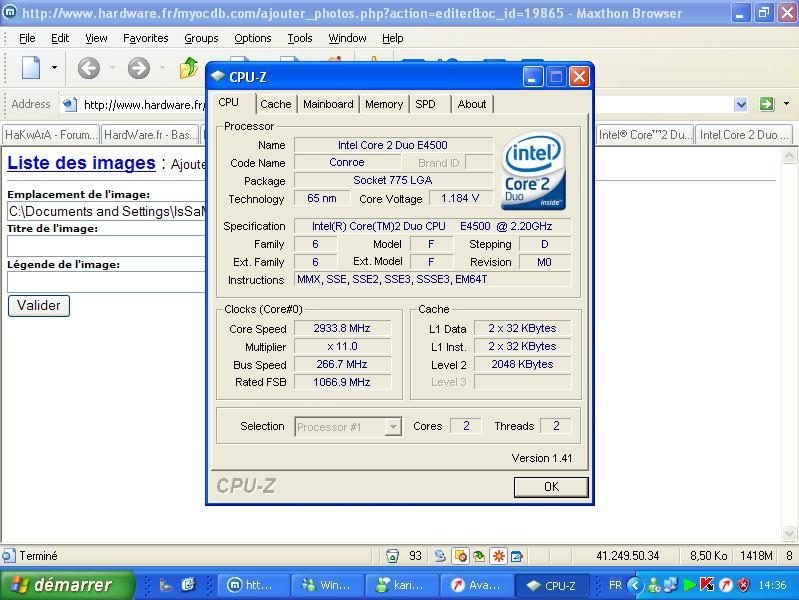
Task: Expand hidden tray icons with the chevron
Action: coord(635,585)
